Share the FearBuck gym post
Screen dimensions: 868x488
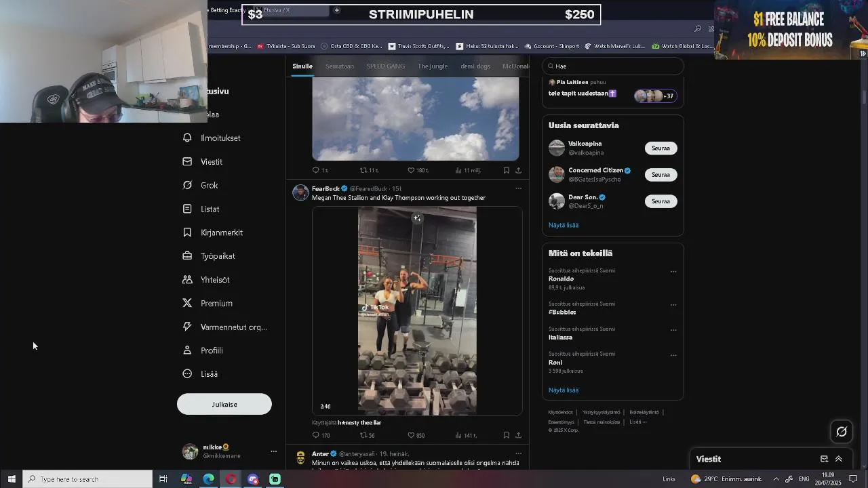pos(518,435)
